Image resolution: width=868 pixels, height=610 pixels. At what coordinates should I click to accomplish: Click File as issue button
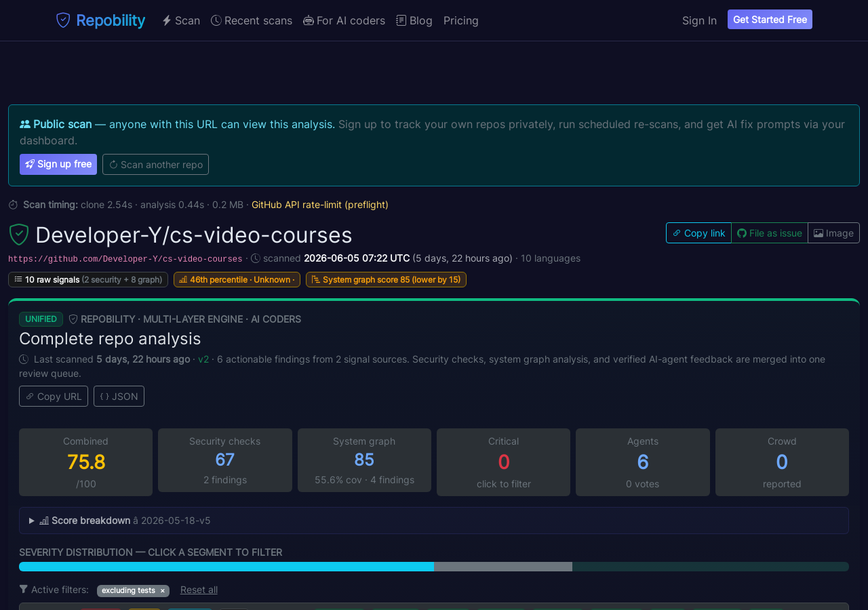click(770, 232)
